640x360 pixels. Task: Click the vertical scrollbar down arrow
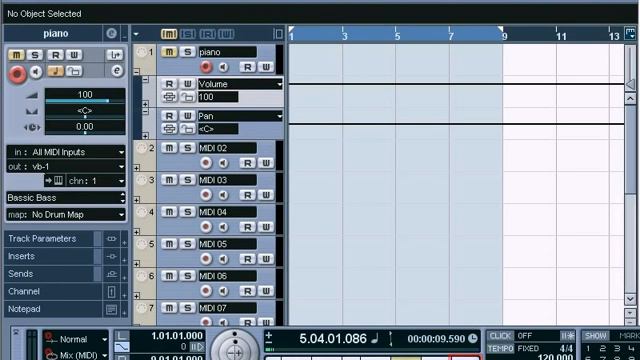click(x=630, y=299)
